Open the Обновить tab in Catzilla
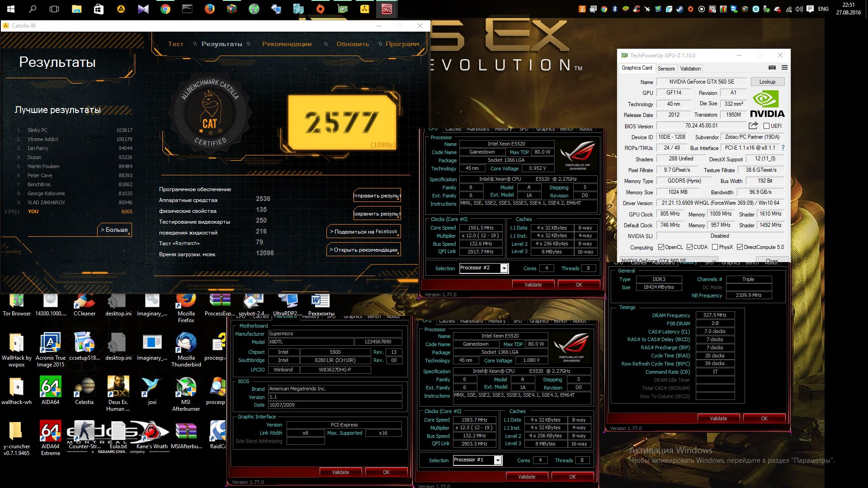This screenshot has width=868, height=488. 353,44
